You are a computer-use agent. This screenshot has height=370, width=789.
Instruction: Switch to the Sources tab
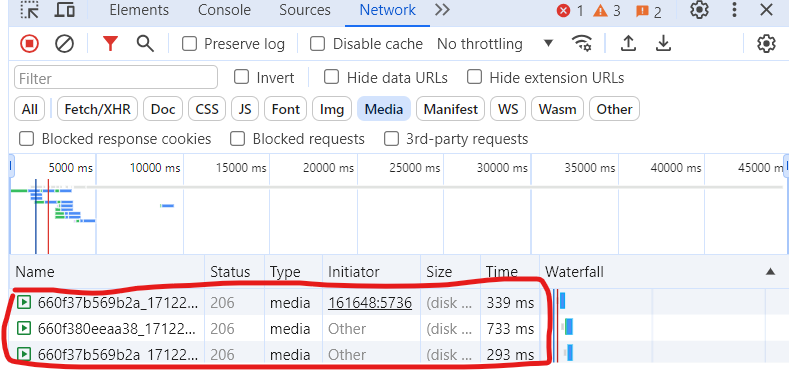click(x=305, y=10)
